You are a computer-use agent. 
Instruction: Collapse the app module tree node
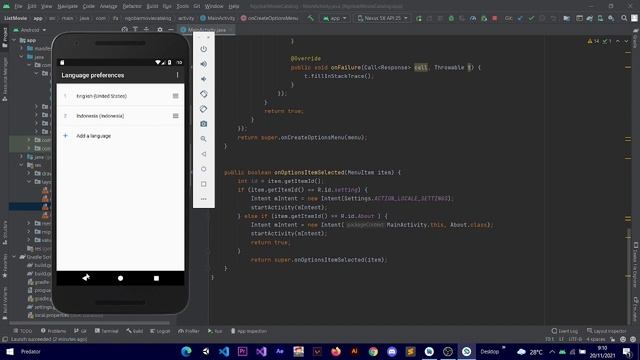pyautogui.click(x=15, y=40)
